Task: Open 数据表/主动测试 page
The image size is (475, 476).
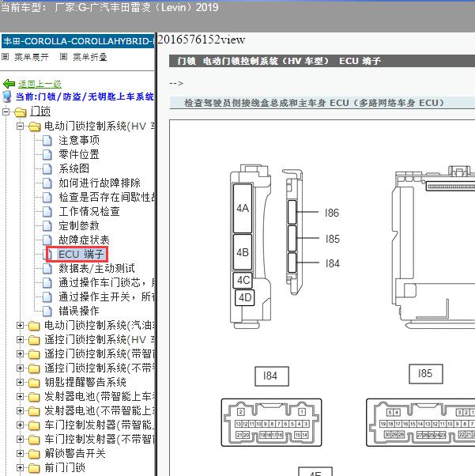Action: (x=97, y=269)
